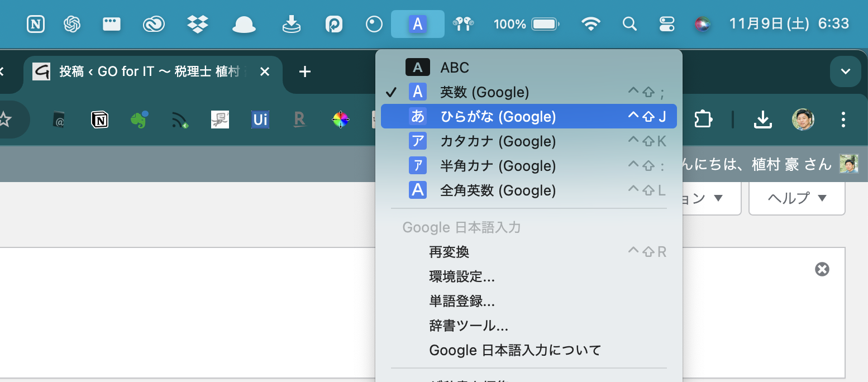868x382 pixels.
Task: Show battery status at 100%
Action: pos(526,24)
